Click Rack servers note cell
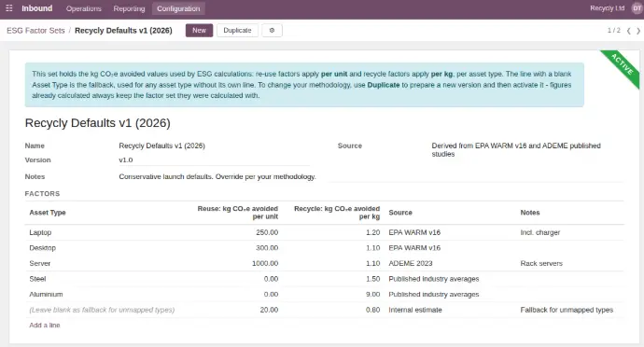 (x=541, y=264)
